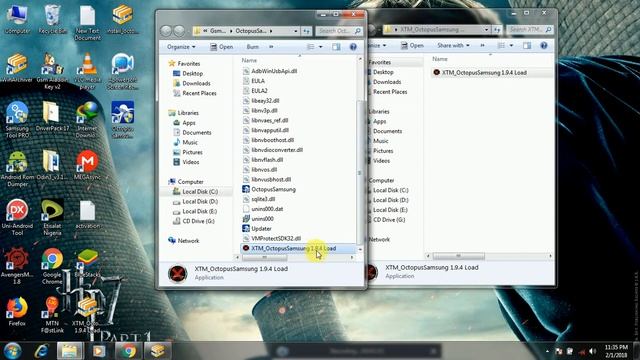Image resolution: width=640 pixels, height=360 pixels.
Task: Open the WinArchiver desktop icon
Action: point(16,68)
